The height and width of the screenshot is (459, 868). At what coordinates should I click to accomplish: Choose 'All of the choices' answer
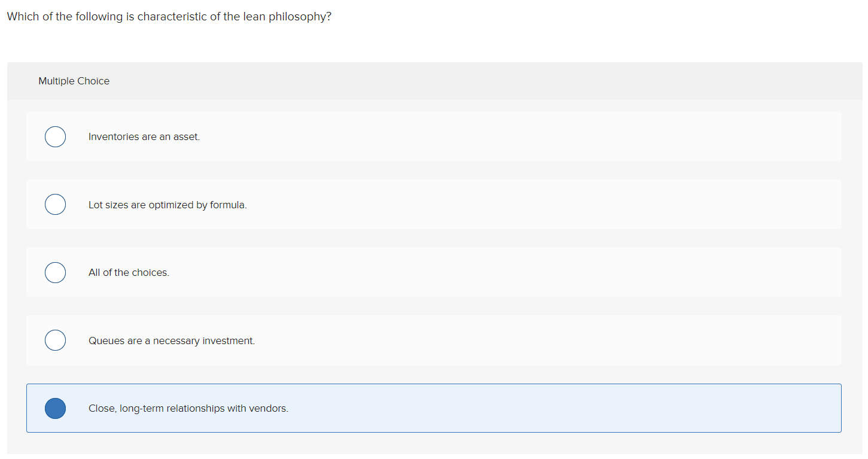pos(55,272)
